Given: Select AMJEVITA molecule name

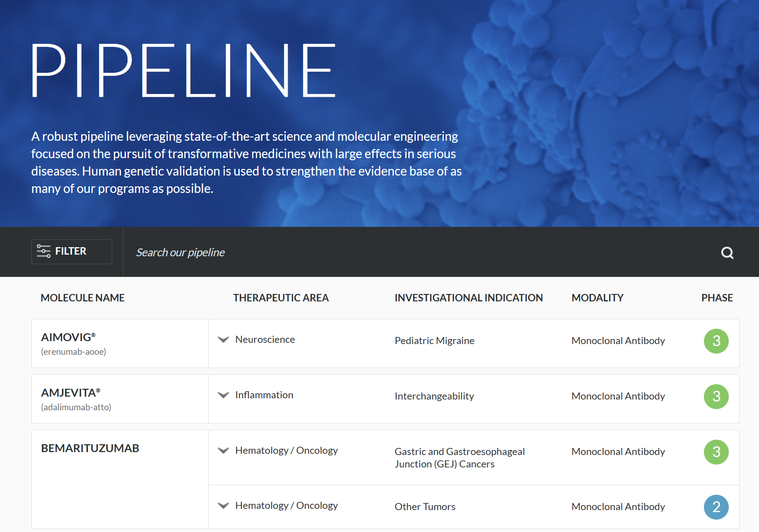Looking at the screenshot, I should click(71, 392).
